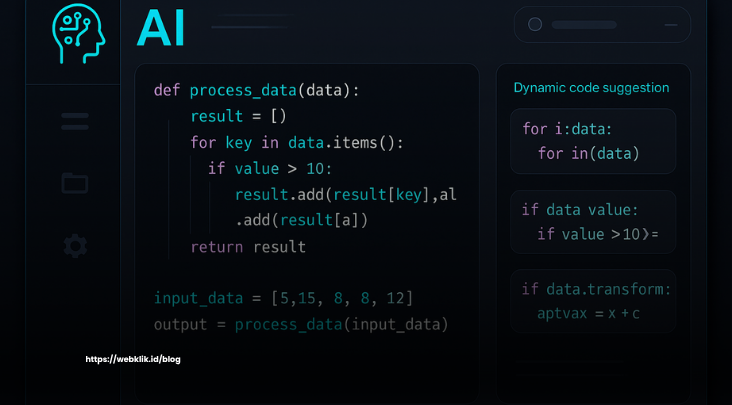This screenshot has width=732, height=405.
Task: Click the circle icon in search bar
Action: (x=535, y=24)
